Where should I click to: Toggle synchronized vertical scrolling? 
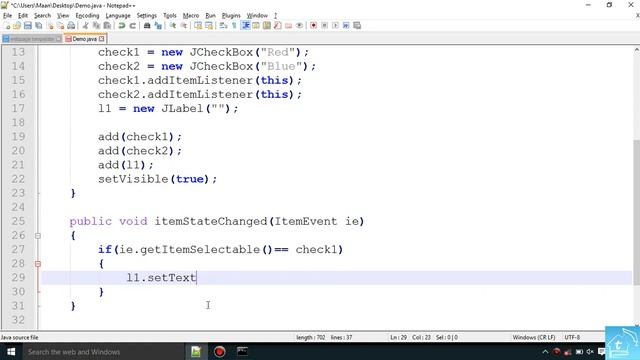click(x=198, y=26)
